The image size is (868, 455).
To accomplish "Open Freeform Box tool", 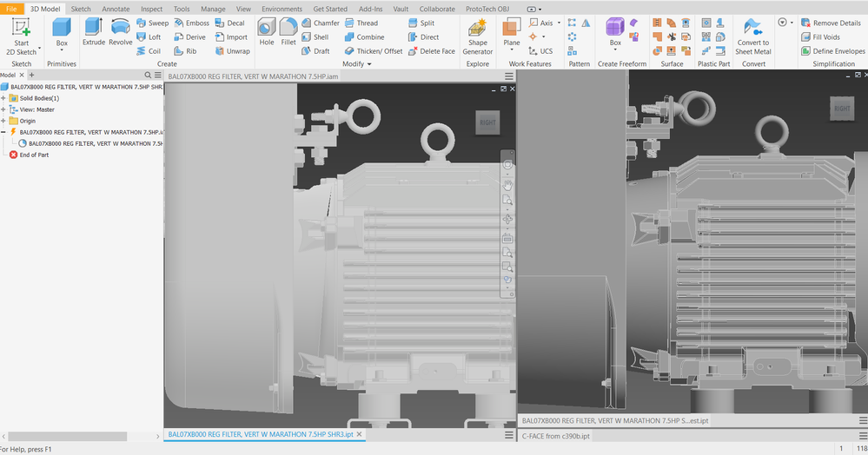I will (x=615, y=31).
